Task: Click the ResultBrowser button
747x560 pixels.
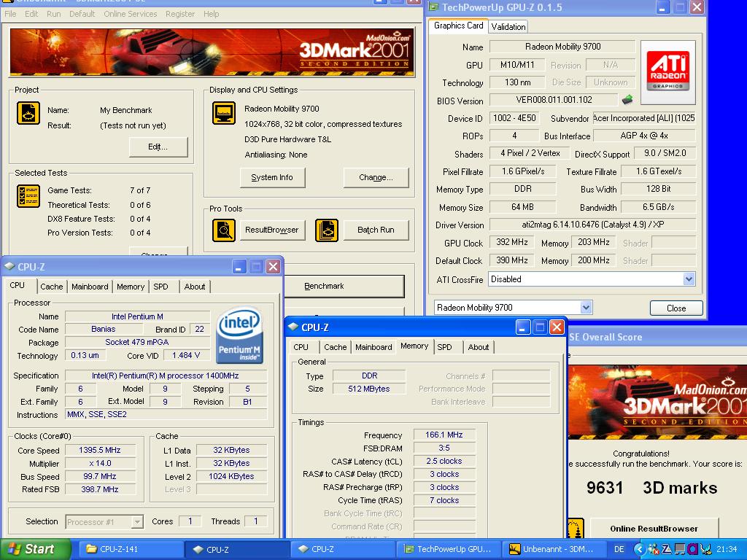Action: pos(272,230)
